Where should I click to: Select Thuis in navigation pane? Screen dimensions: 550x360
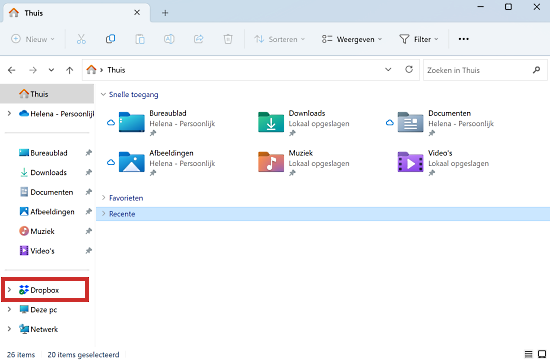coord(47,94)
